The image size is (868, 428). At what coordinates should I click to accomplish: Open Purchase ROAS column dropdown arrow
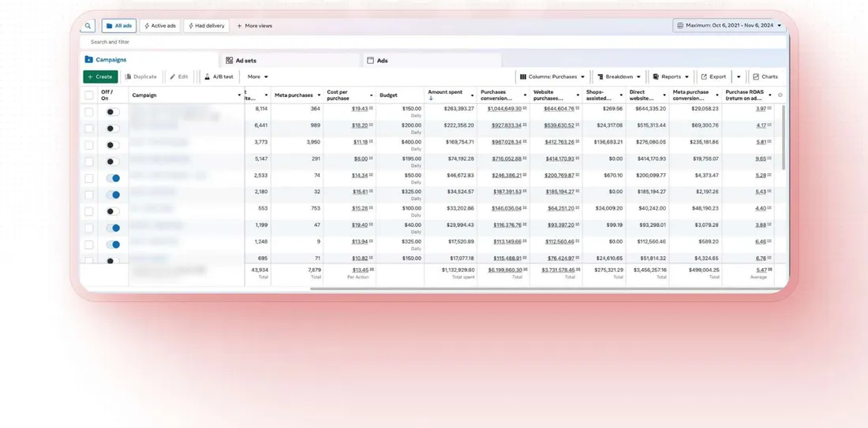(x=770, y=95)
